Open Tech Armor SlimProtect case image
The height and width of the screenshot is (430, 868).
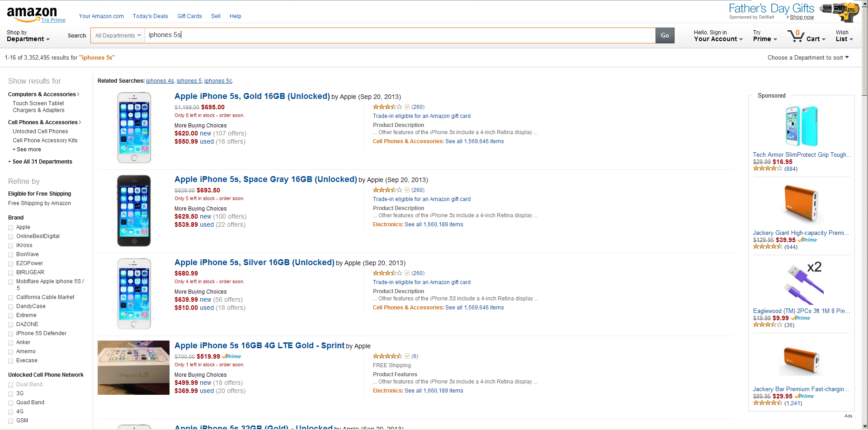pyautogui.click(x=802, y=126)
